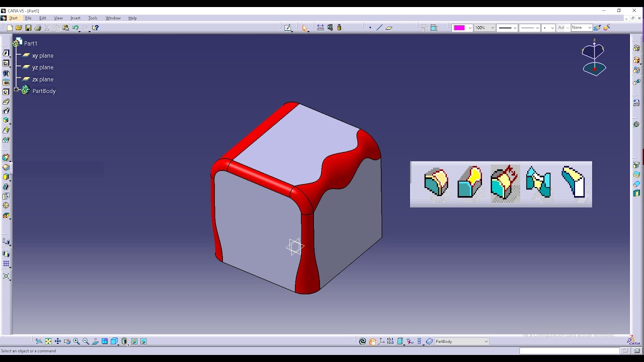Click the Plane creation tool

389,28
